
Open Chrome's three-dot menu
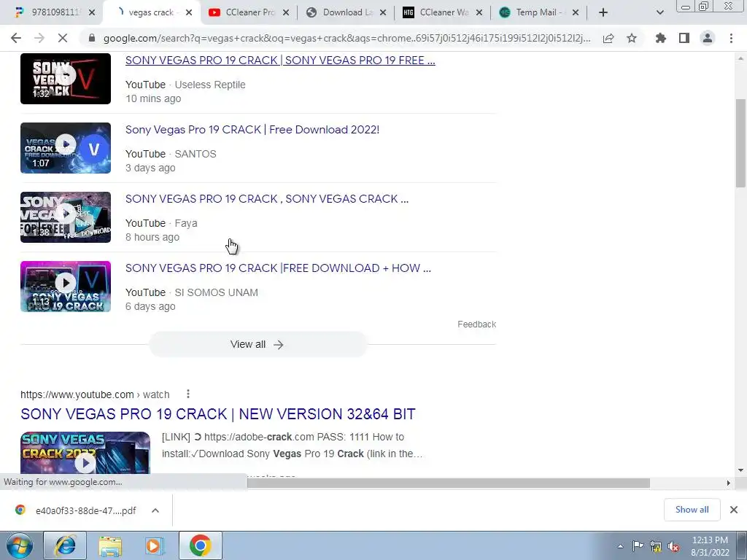click(731, 38)
